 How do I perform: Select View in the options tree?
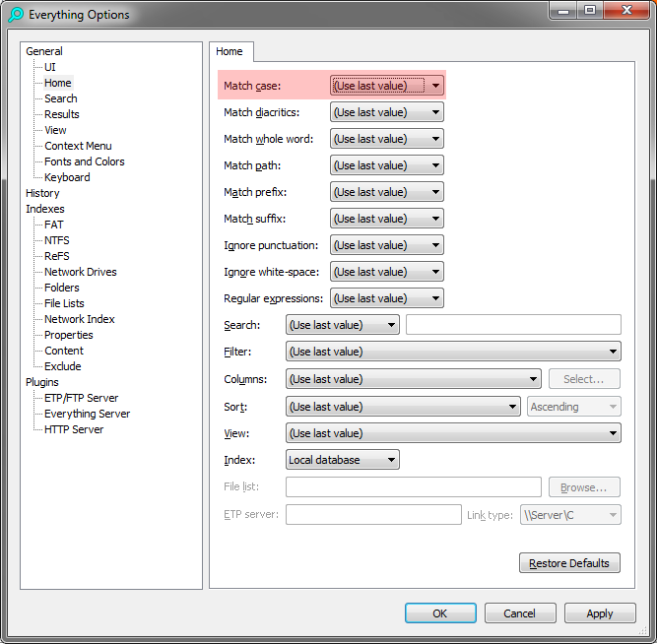click(x=55, y=130)
